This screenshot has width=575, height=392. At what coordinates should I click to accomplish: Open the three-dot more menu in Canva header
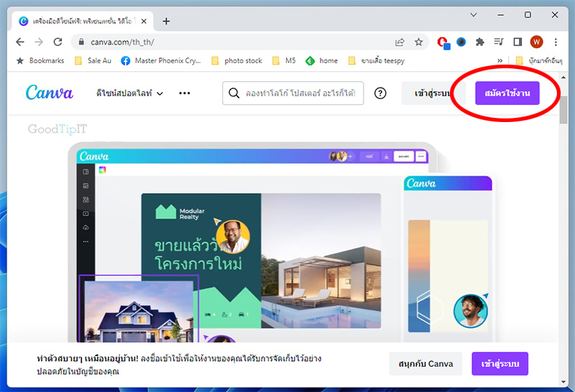coord(185,93)
